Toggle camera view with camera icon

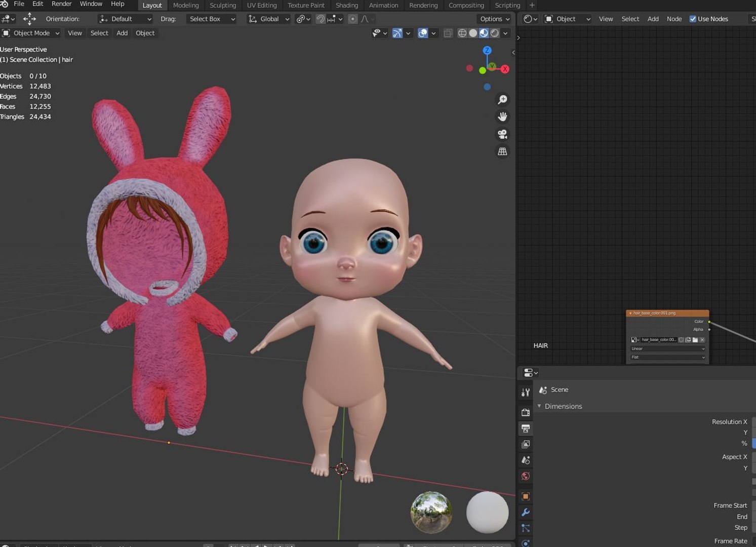pos(502,134)
